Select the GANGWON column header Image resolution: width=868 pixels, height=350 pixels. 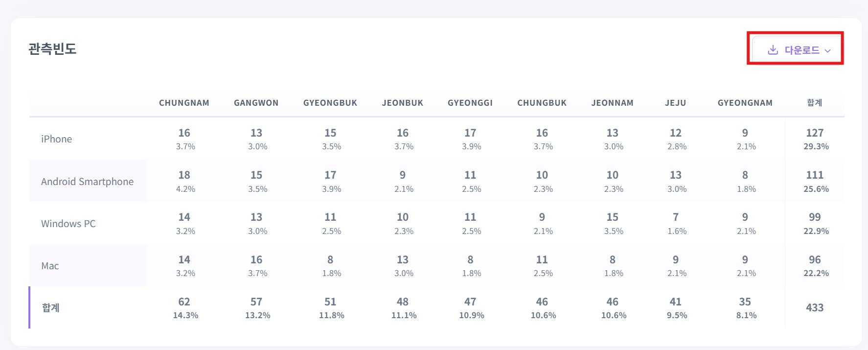coord(256,103)
